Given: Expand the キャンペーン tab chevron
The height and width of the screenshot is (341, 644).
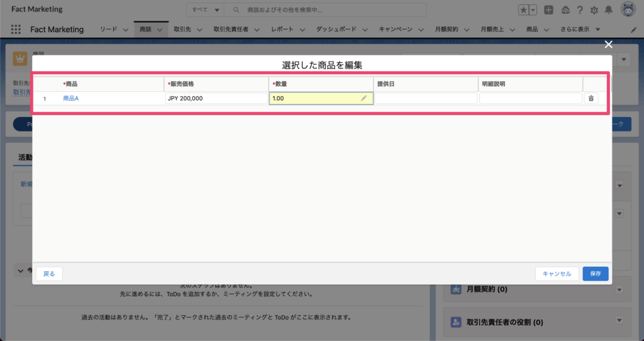Looking at the screenshot, I should coord(421,30).
